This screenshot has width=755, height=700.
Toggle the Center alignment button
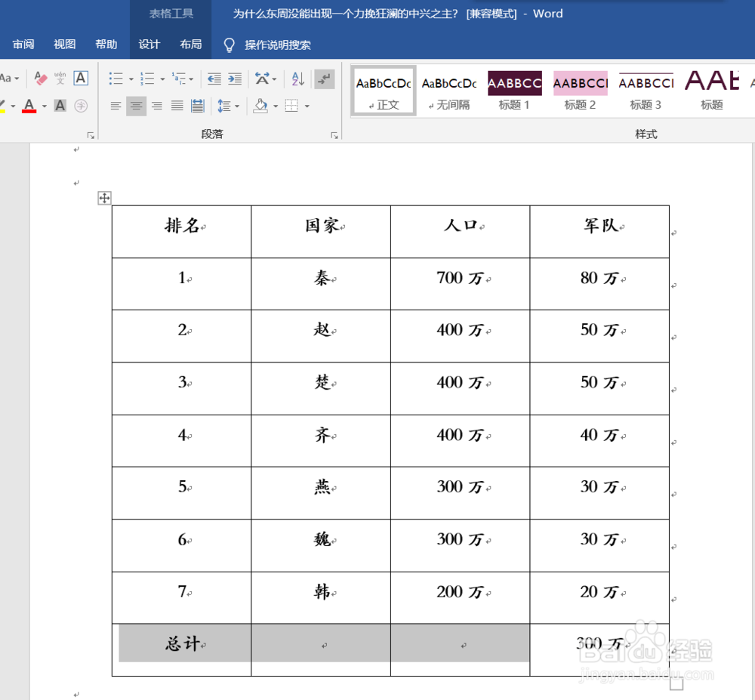(x=136, y=106)
